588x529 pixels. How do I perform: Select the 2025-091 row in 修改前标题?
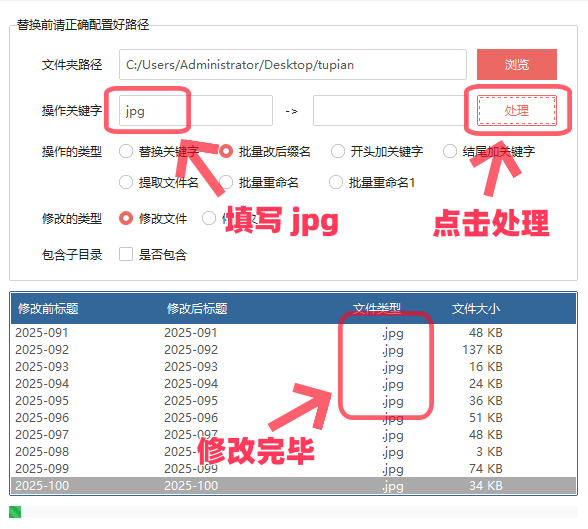tap(42, 333)
